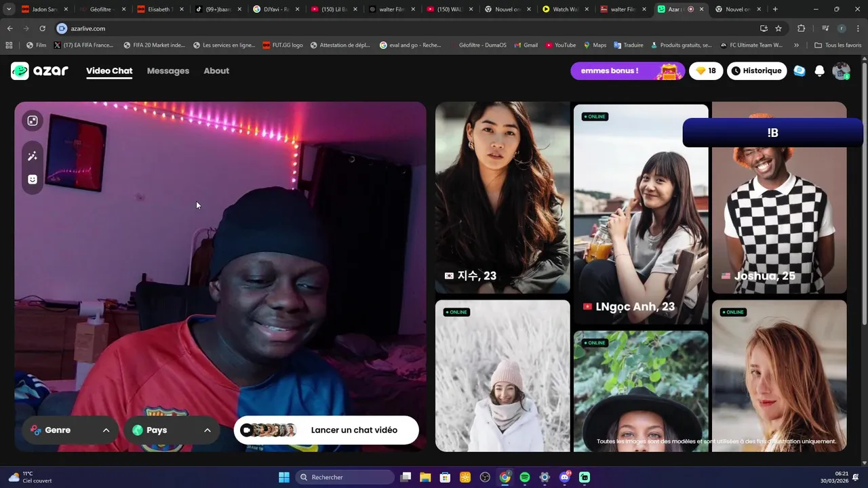
Task: Open the YouTube bookmark
Action: point(561,45)
